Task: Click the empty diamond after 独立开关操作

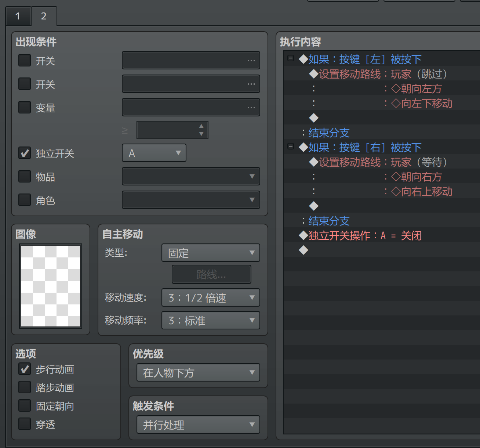Action: click(x=303, y=250)
